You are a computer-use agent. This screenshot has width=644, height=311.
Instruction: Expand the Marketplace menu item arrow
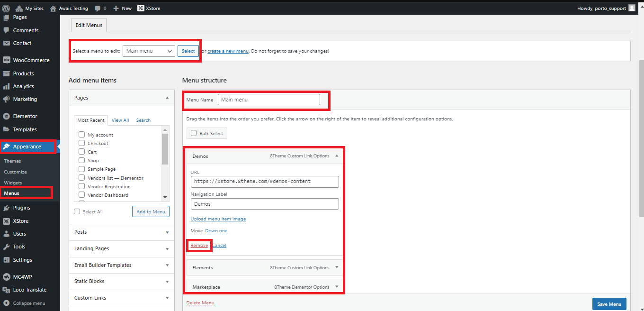point(337,287)
